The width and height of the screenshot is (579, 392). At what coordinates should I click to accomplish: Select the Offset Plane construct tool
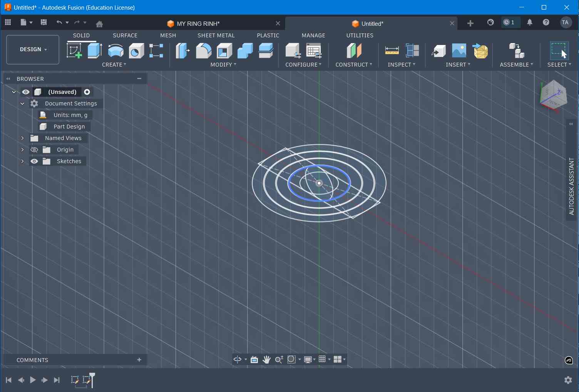354,50
